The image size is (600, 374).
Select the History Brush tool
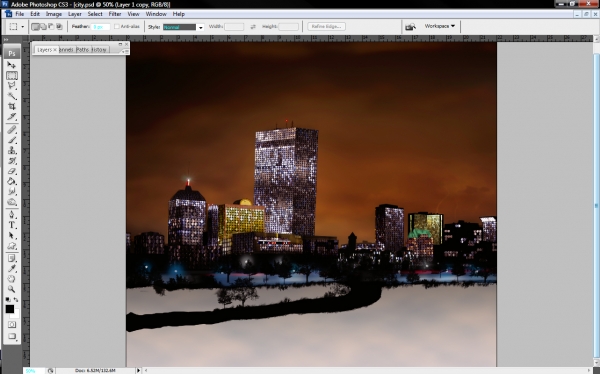[11, 161]
